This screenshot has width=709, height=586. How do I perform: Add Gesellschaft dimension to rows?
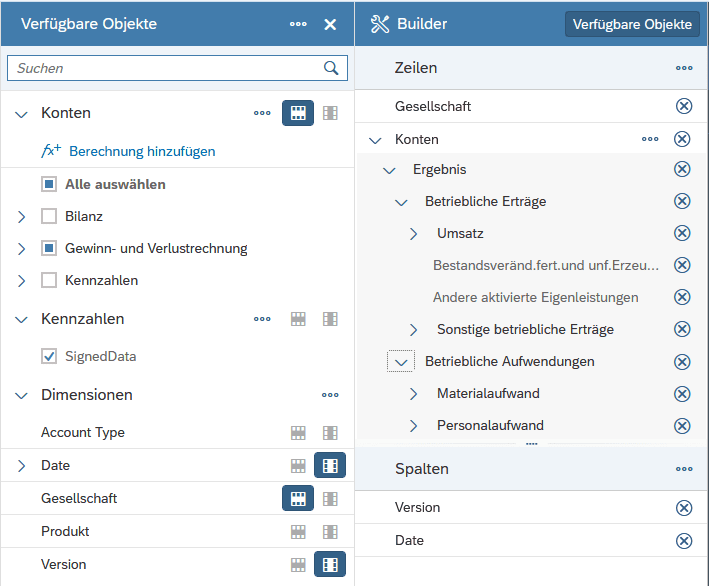pyautogui.click(x=297, y=498)
